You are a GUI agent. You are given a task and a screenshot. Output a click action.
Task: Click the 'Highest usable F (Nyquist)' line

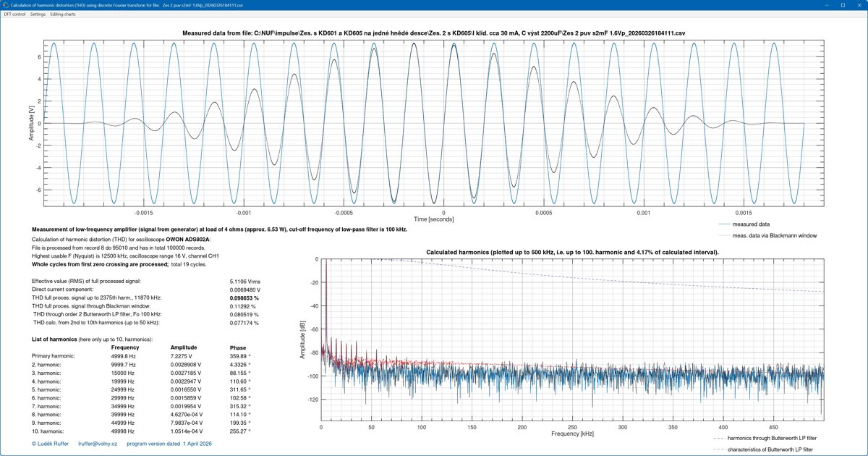[126, 256]
